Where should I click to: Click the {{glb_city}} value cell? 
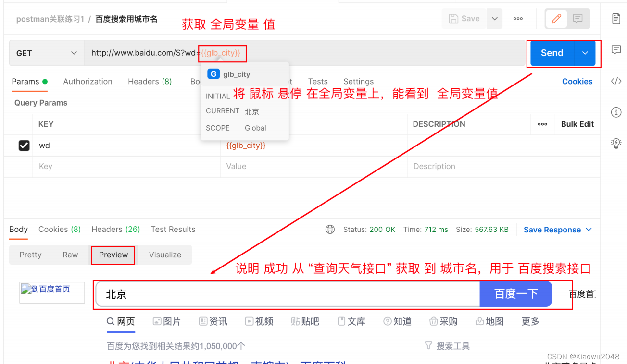point(313,146)
